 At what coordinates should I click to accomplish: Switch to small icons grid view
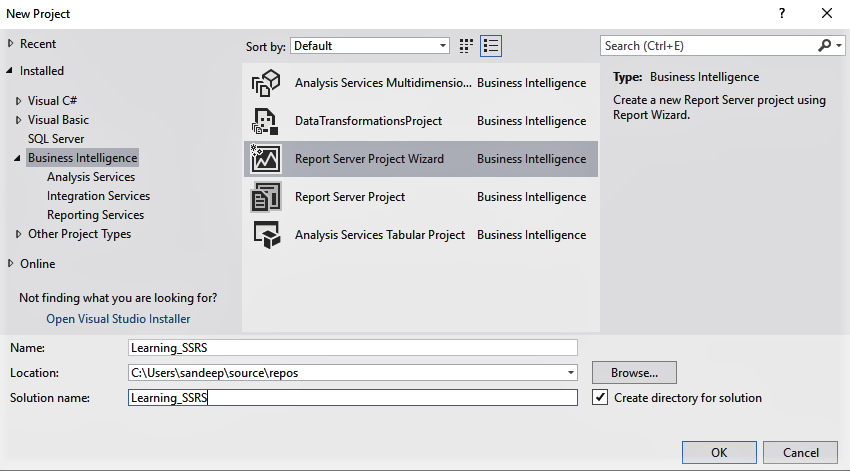(466, 46)
